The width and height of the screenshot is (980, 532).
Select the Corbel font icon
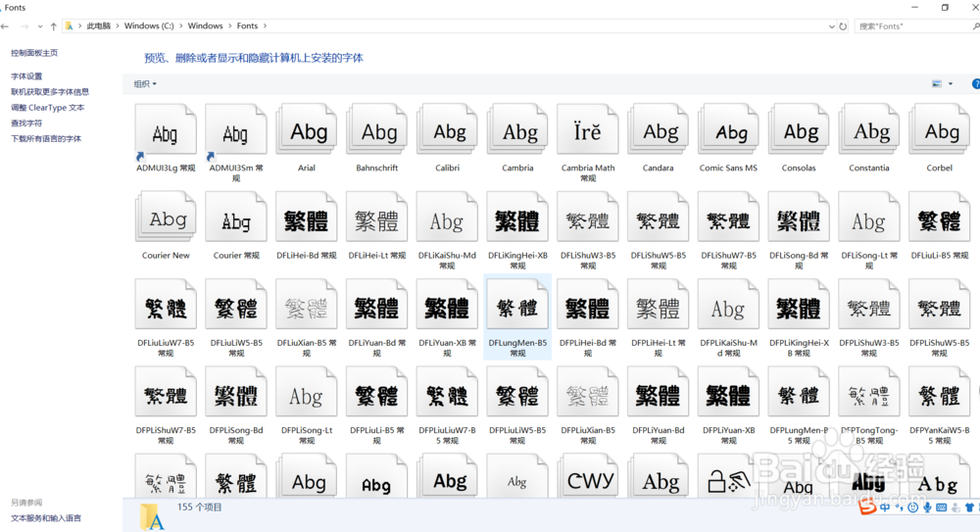tap(940, 130)
